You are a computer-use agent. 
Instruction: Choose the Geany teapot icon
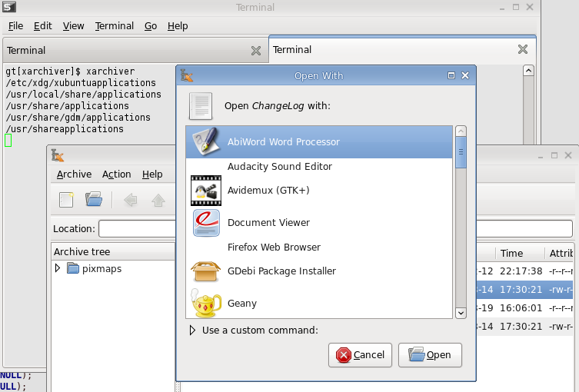pyautogui.click(x=205, y=304)
